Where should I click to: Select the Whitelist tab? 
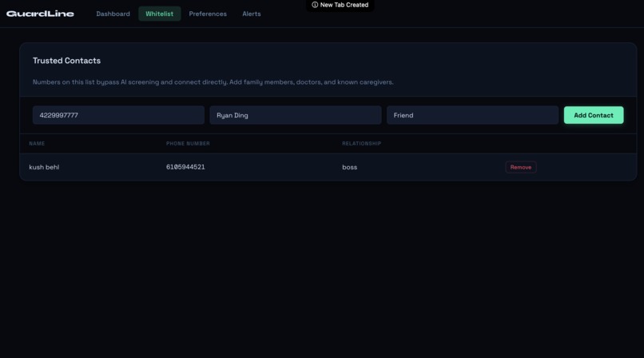(x=159, y=14)
